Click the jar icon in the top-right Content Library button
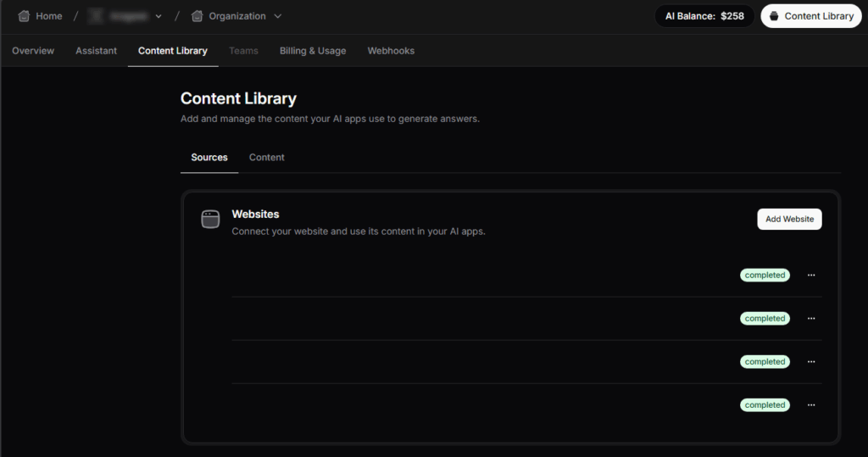Image resolution: width=868 pixels, height=457 pixels. coord(774,16)
